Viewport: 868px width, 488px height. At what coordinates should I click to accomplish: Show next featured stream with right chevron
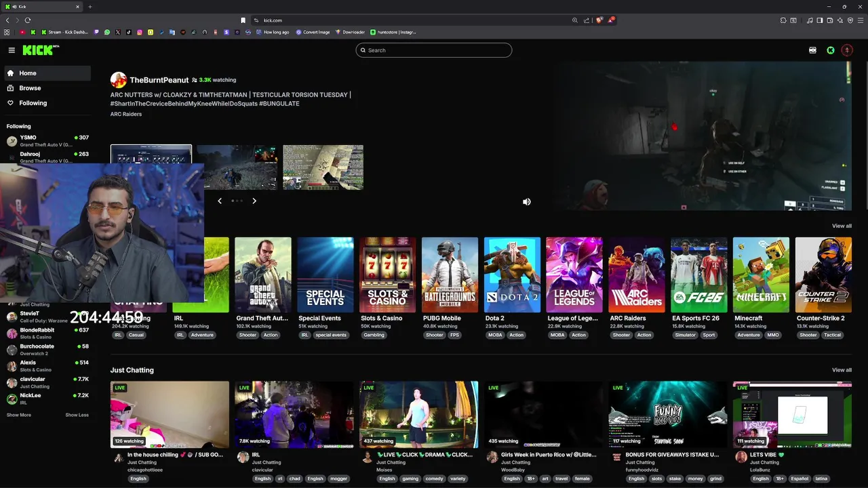click(x=254, y=201)
